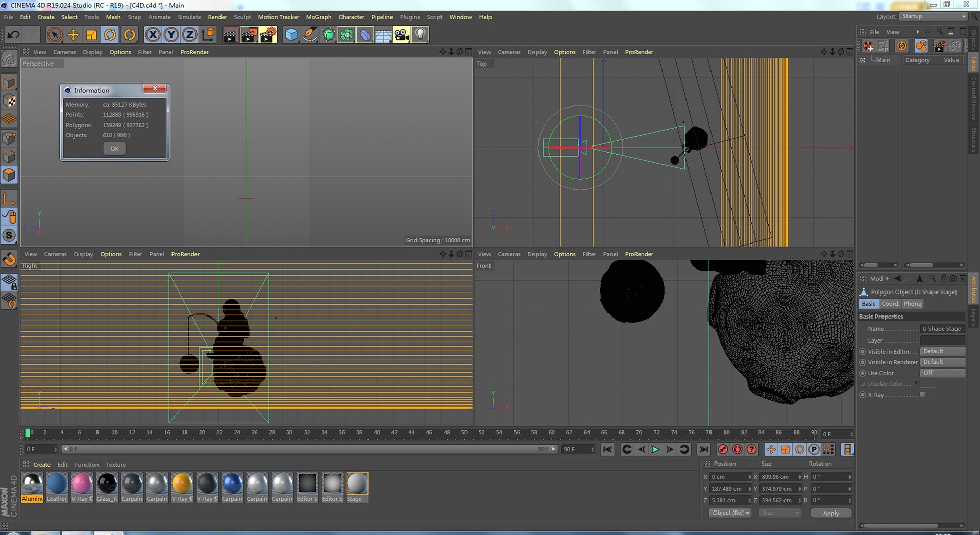The width and height of the screenshot is (980, 535).
Task: Add a Camera object
Action: (x=402, y=35)
